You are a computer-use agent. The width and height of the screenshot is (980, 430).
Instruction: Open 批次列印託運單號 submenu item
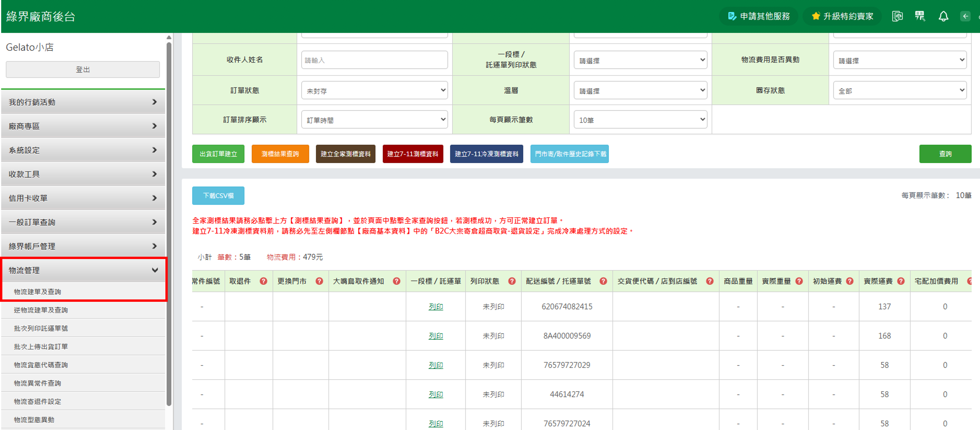tap(41, 328)
